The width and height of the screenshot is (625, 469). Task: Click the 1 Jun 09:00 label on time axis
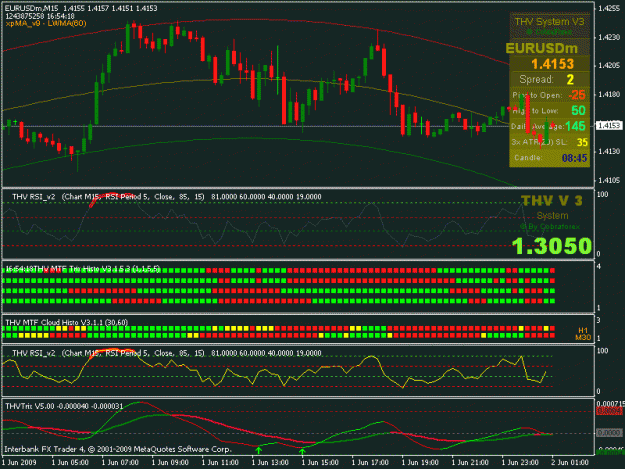coord(170,463)
